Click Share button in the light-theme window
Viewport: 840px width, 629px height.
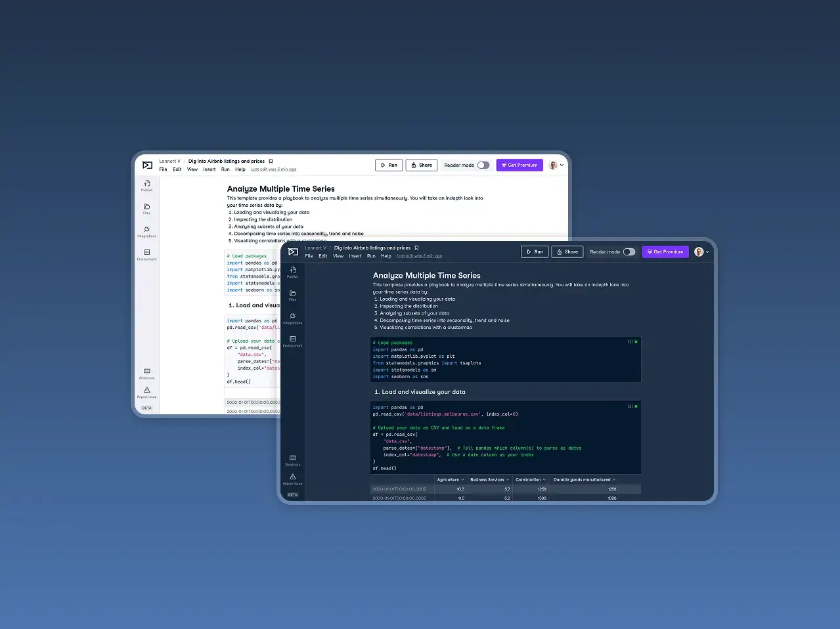click(422, 165)
